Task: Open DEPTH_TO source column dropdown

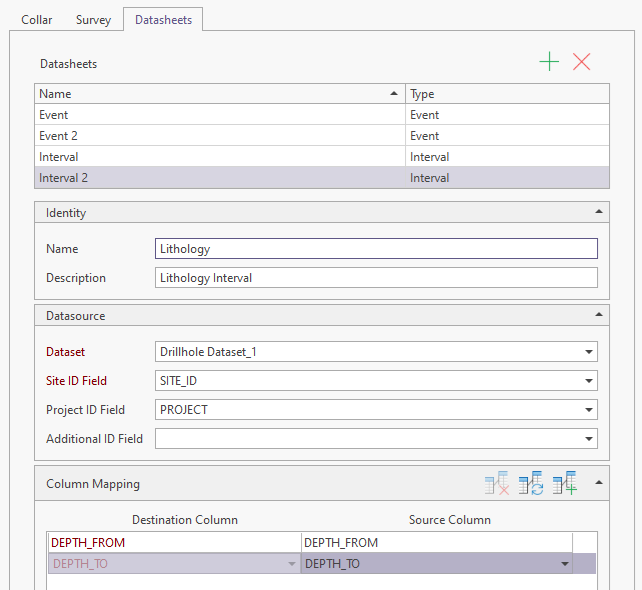Action: pos(565,564)
